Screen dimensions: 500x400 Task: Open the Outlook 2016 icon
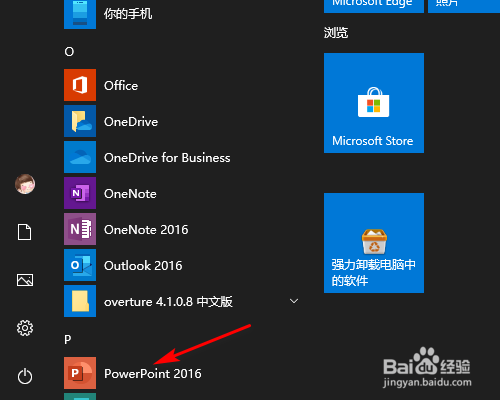(x=80, y=265)
